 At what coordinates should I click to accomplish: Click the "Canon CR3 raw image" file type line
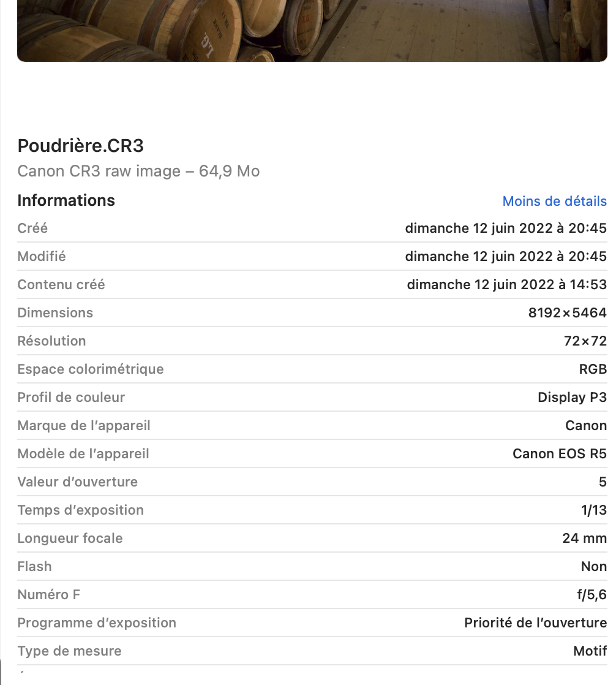coord(138,171)
